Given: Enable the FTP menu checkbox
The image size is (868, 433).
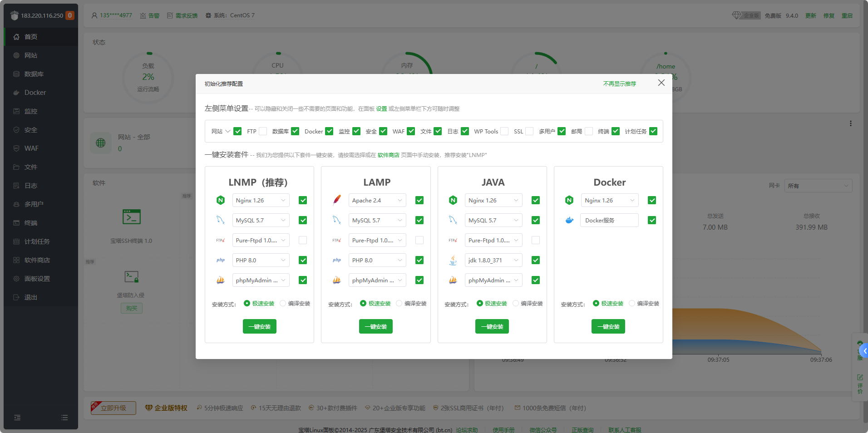Looking at the screenshot, I should point(263,131).
